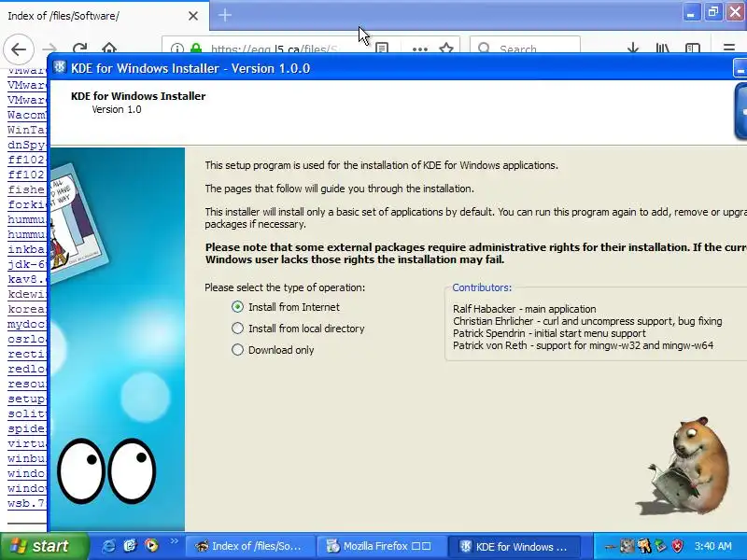This screenshot has width=747, height=560.
Task: Open the spide link in file listing
Action: pos(27,428)
